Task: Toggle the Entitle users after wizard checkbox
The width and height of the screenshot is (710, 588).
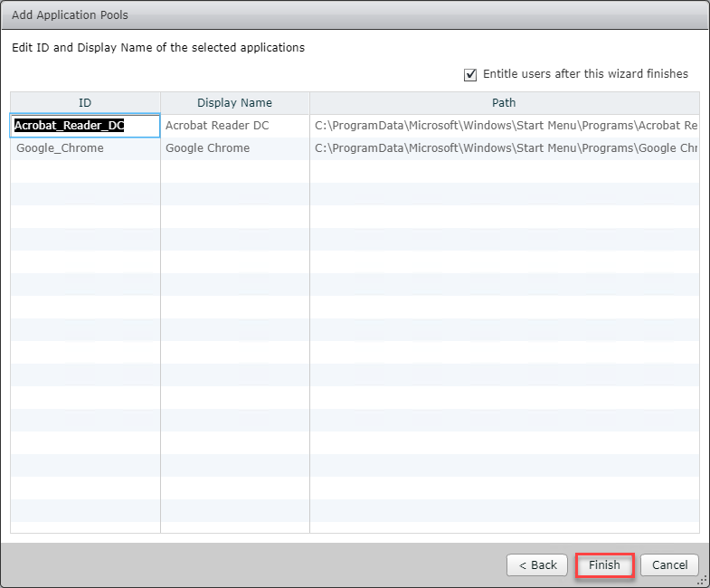Action: click(469, 74)
